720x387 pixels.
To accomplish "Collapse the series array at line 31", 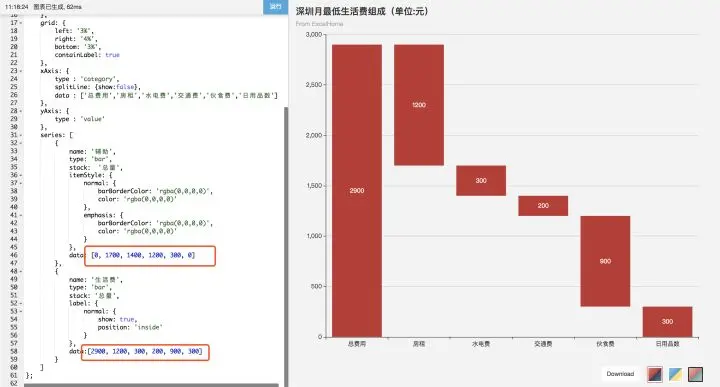I will click(21, 135).
